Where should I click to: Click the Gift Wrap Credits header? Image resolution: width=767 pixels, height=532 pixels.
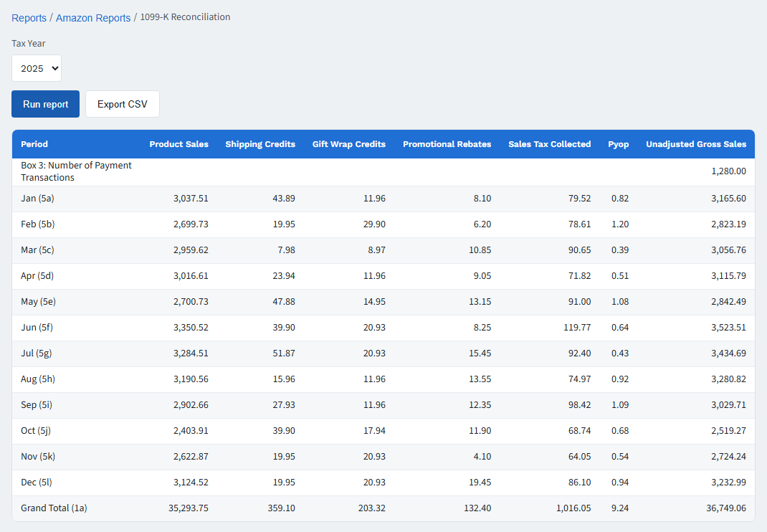349,144
